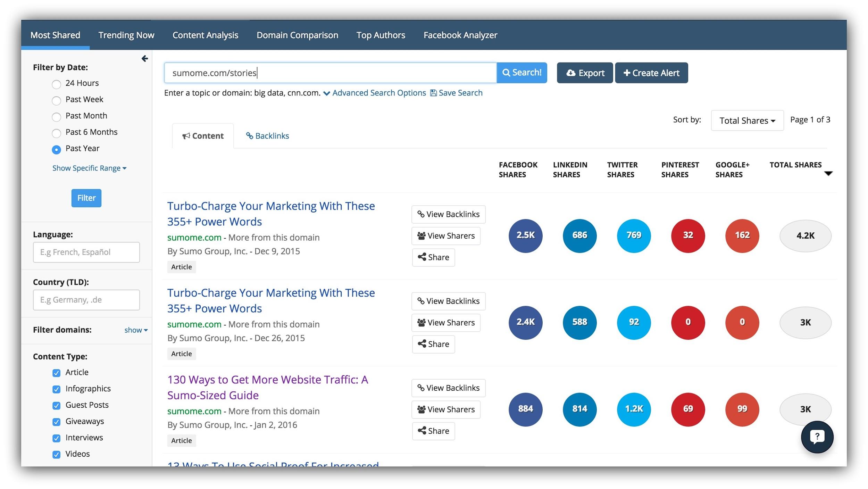The width and height of the screenshot is (868, 489).
Task: Click the 92 Twitter shares circle
Action: click(634, 322)
